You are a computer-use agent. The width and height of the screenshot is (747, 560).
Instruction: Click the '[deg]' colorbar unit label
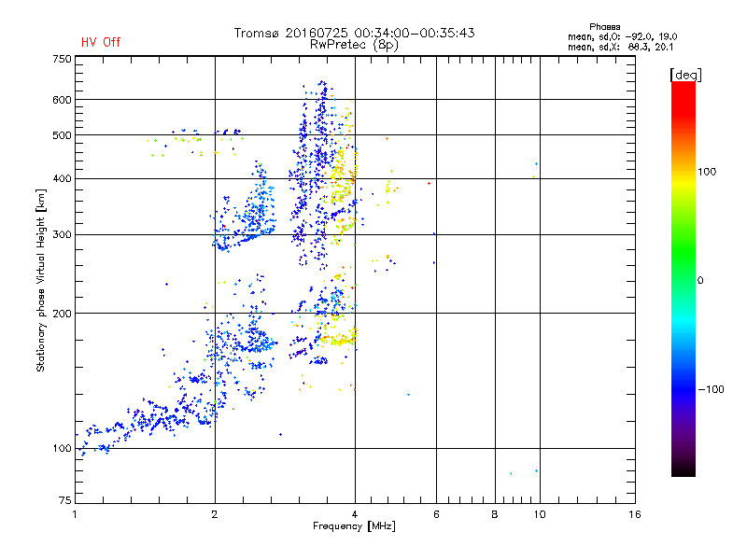pos(685,75)
